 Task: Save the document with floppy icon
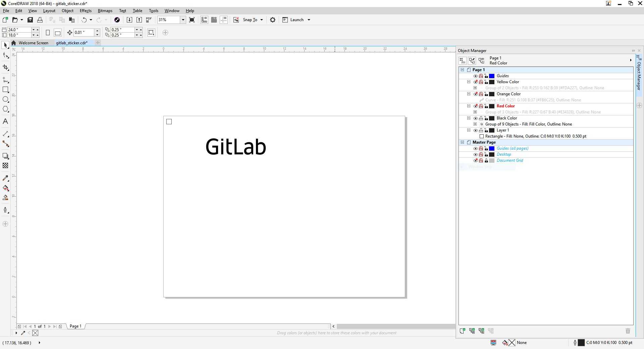(x=30, y=20)
